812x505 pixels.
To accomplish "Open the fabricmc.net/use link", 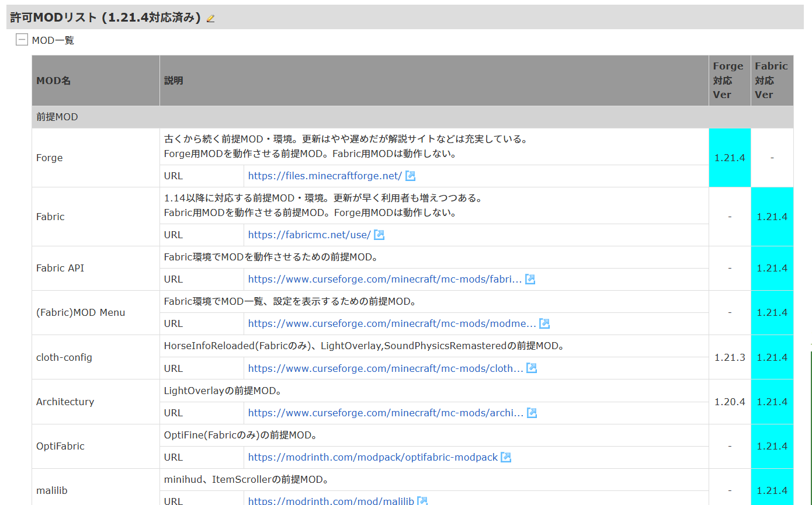I will click(x=310, y=235).
